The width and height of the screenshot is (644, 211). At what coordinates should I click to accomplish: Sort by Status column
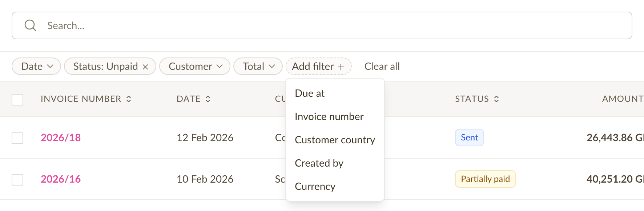tap(477, 99)
